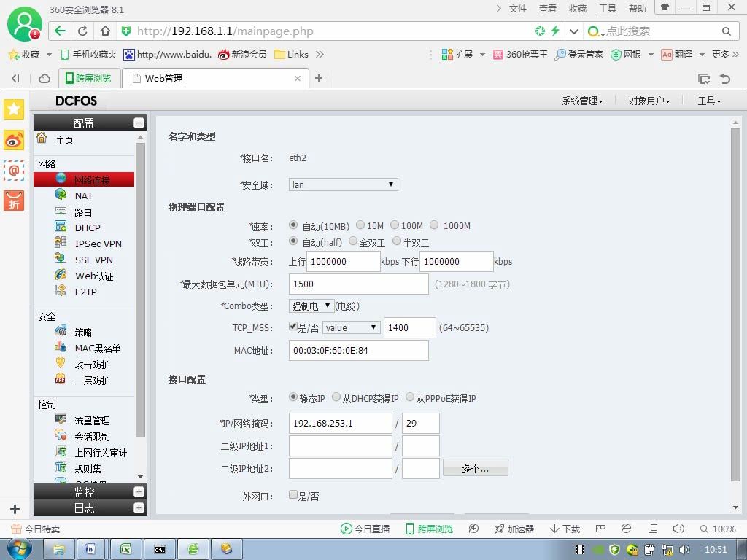Click the 二层防护 ARP icon
The width and height of the screenshot is (747, 560).
coord(61,379)
